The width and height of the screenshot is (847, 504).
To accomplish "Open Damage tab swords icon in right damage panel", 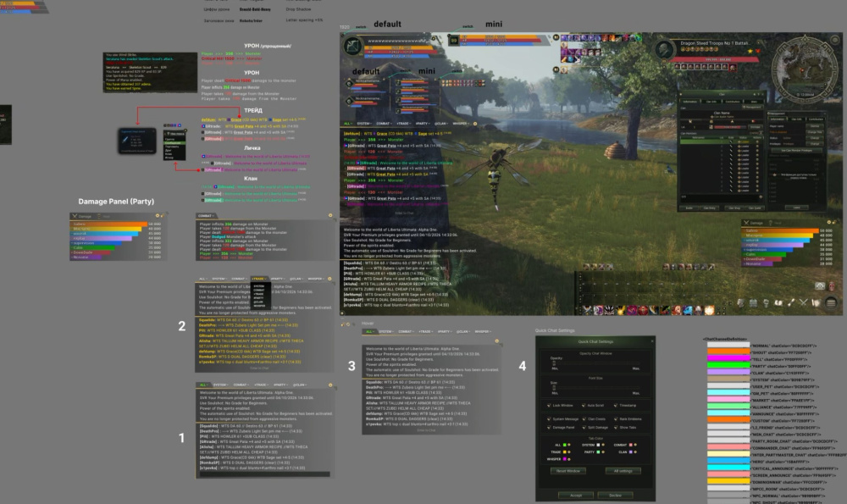I will click(746, 223).
